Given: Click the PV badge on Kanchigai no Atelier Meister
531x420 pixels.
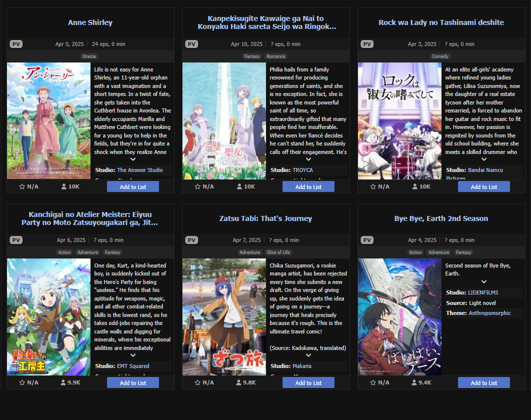Looking at the screenshot, I should [16, 240].
